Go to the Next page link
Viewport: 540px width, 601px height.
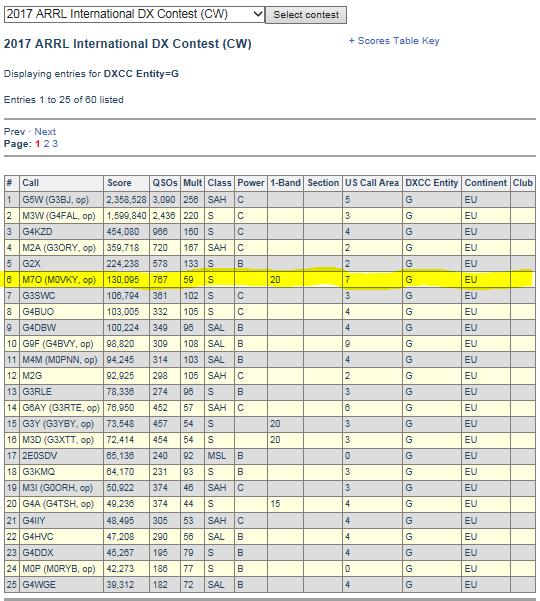[x=45, y=131]
